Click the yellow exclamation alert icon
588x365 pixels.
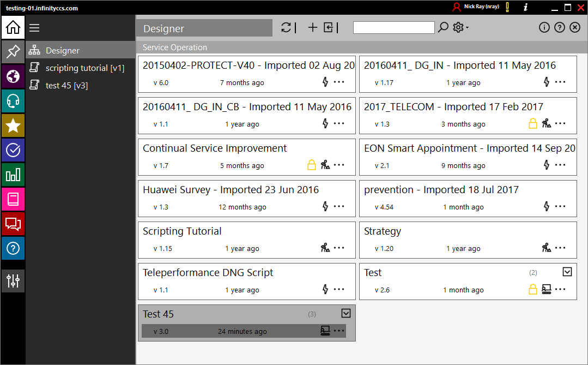coord(507,7)
